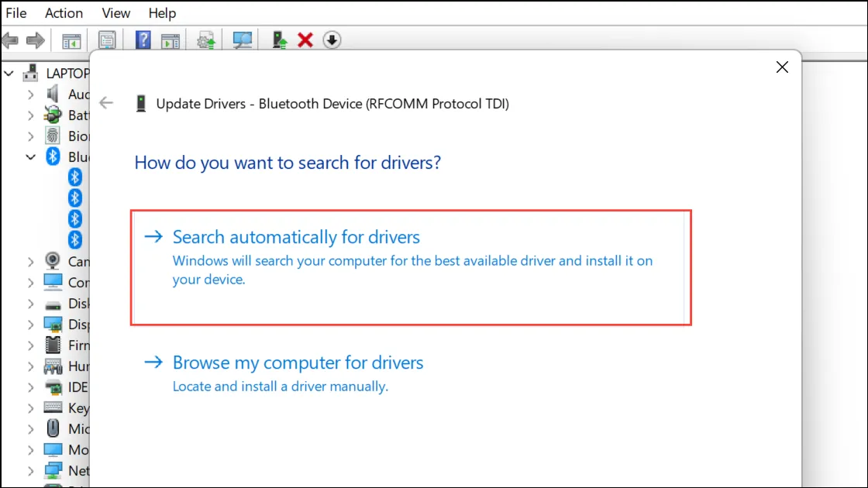Click the Disable device down-arrow icon
The image size is (868, 488).
(332, 40)
